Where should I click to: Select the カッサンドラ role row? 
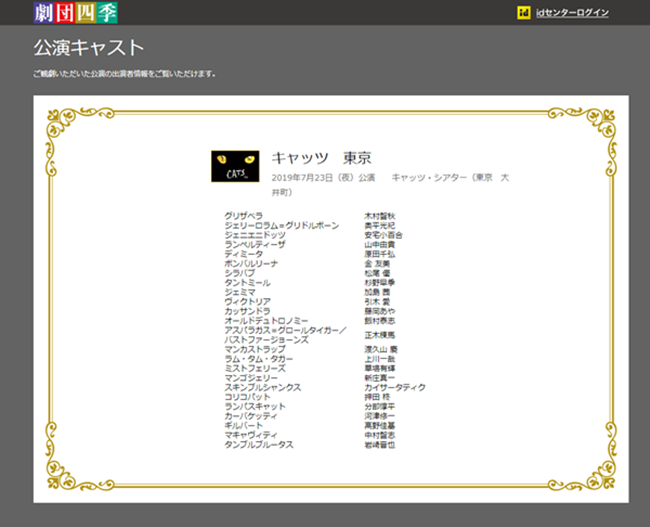click(247, 311)
